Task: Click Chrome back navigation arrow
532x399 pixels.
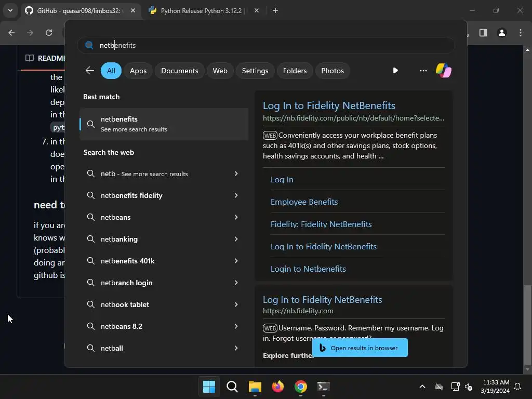Action: pyautogui.click(x=11, y=33)
